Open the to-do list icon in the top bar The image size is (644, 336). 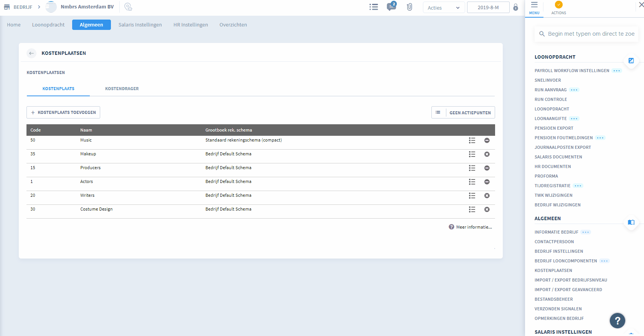(x=374, y=7)
